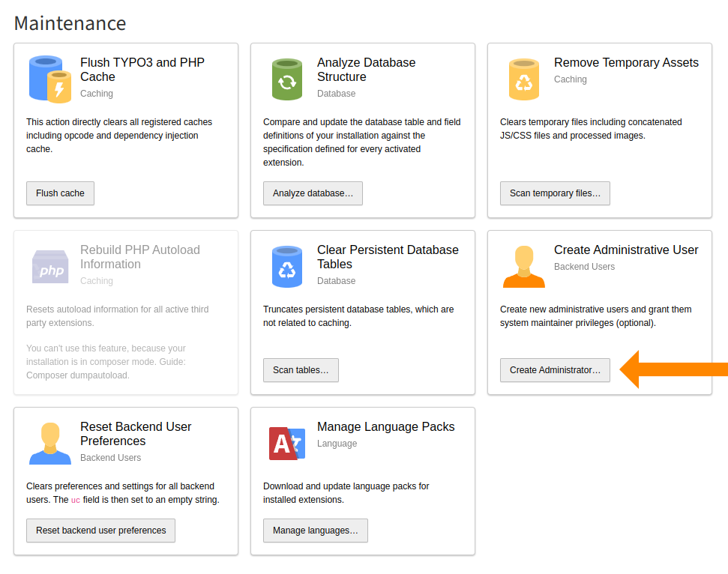Click the Reset Backend User Preferences avatar icon

[49, 442]
